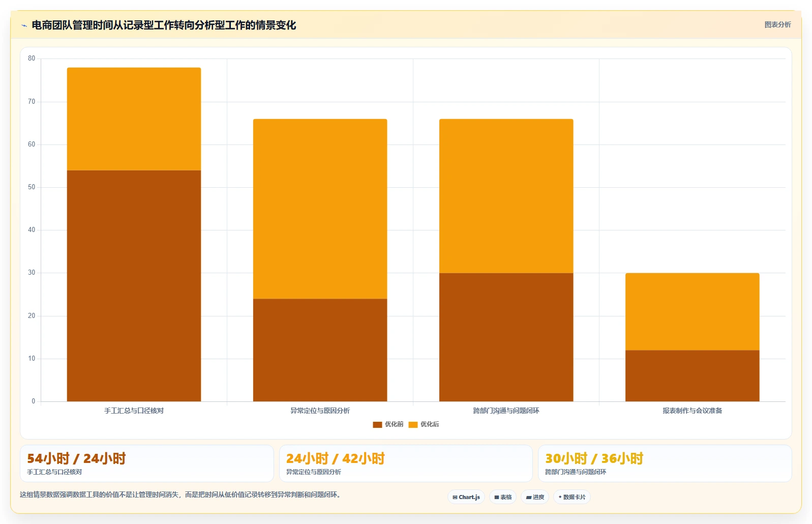
Task: Click the 优化后 bar segment for 手工汇总与口径核对
Action: click(x=134, y=119)
